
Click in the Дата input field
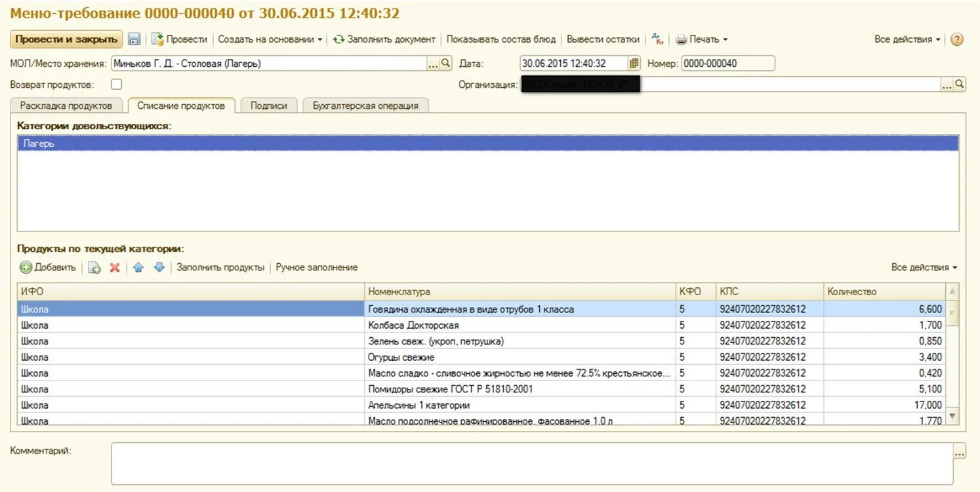pos(574,64)
